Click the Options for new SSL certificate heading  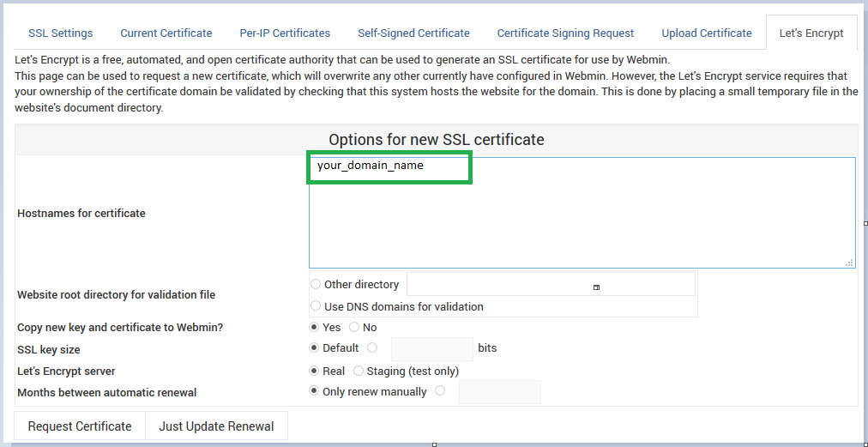pyautogui.click(x=437, y=140)
